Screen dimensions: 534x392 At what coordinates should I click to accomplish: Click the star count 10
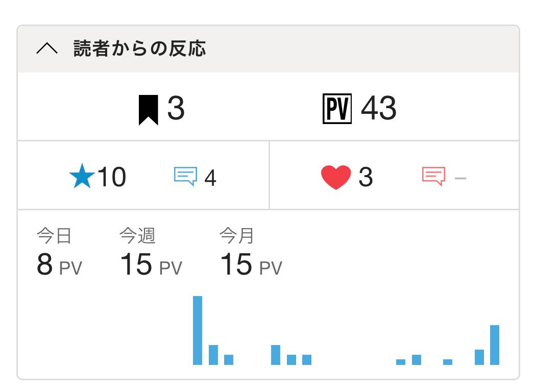111,178
